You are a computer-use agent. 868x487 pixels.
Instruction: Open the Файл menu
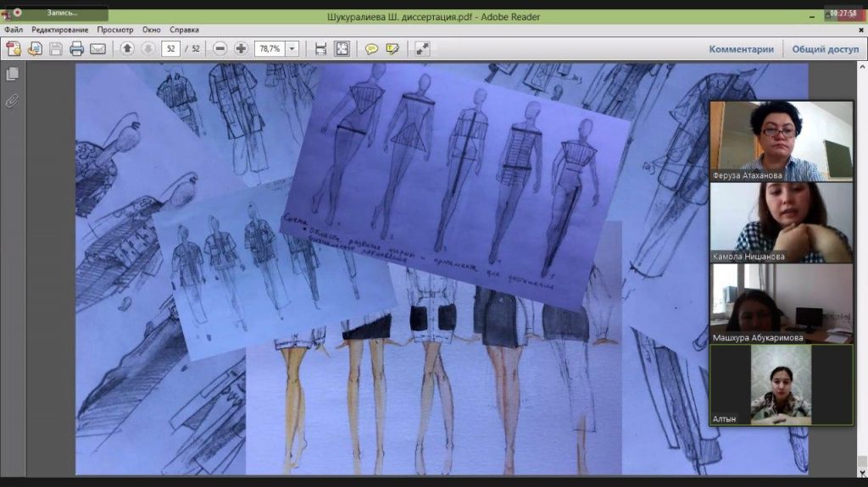[x=14, y=30]
